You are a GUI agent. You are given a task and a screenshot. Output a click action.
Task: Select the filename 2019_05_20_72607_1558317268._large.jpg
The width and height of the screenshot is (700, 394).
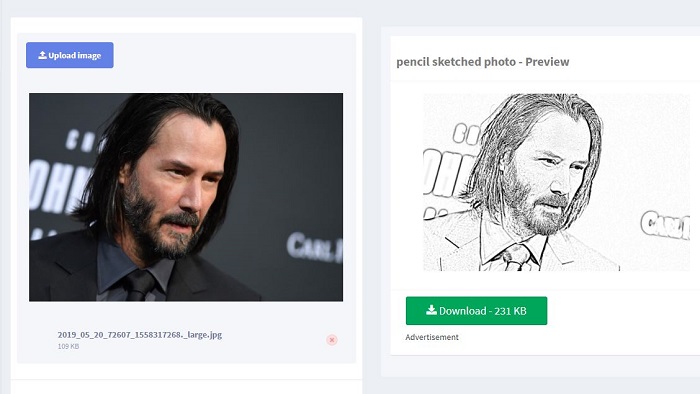[140, 335]
